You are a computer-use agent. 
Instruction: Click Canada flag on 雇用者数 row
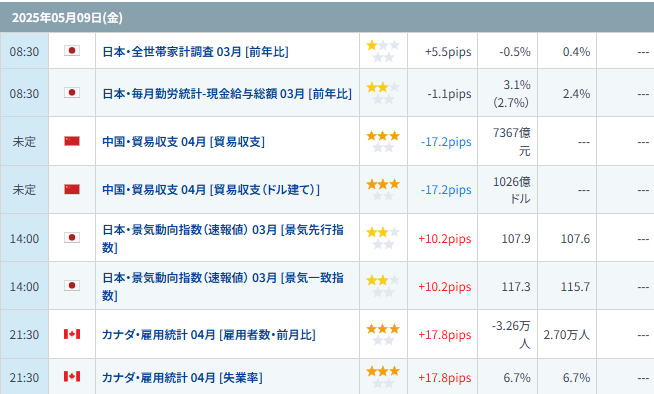click(x=72, y=334)
